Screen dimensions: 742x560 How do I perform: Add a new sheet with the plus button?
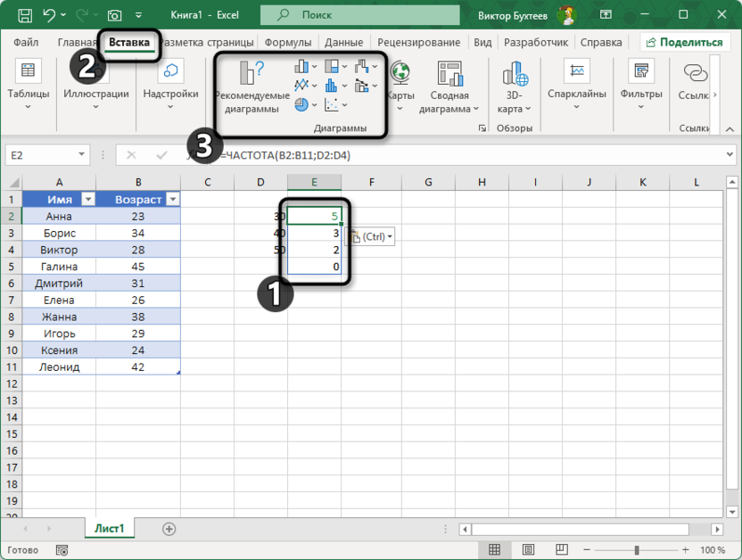coord(169,528)
